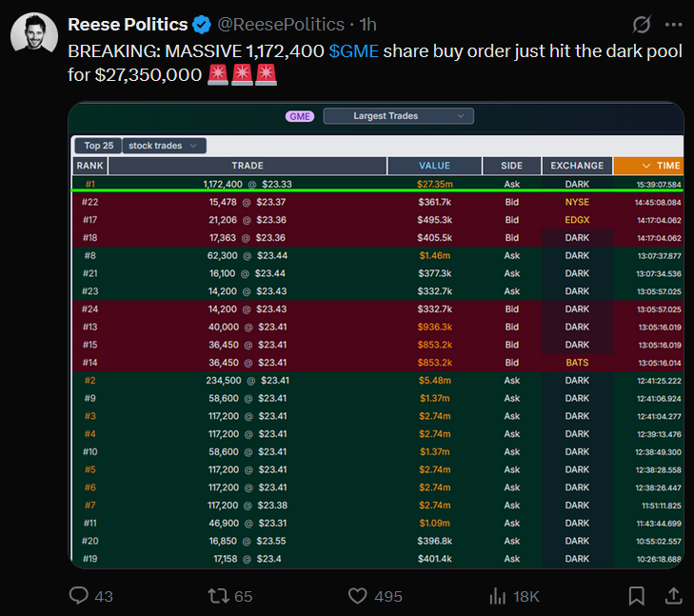The width and height of the screenshot is (694, 616).
Task: Sort by the TRADE column header
Action: [x=248, y=166]
